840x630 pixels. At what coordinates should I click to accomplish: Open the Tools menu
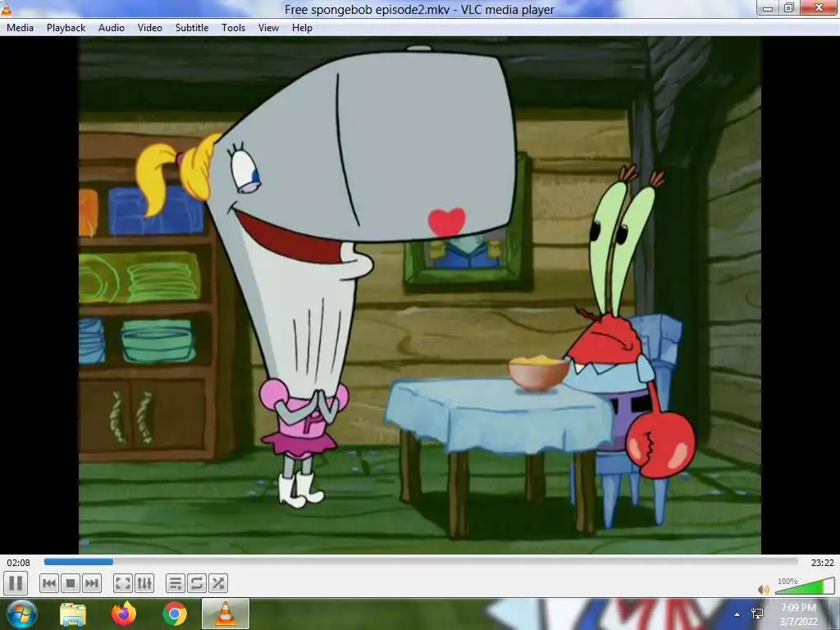click(234, 28)
